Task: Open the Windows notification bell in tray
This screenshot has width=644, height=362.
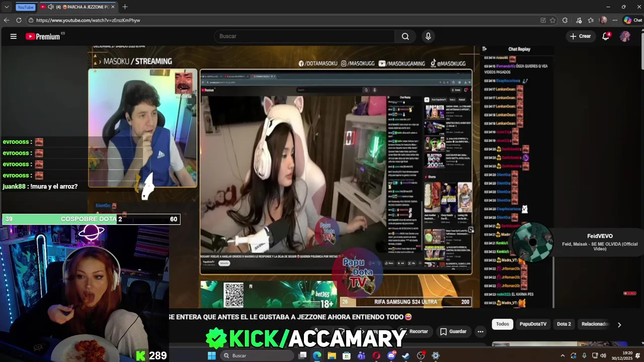Action: [638, 355]
